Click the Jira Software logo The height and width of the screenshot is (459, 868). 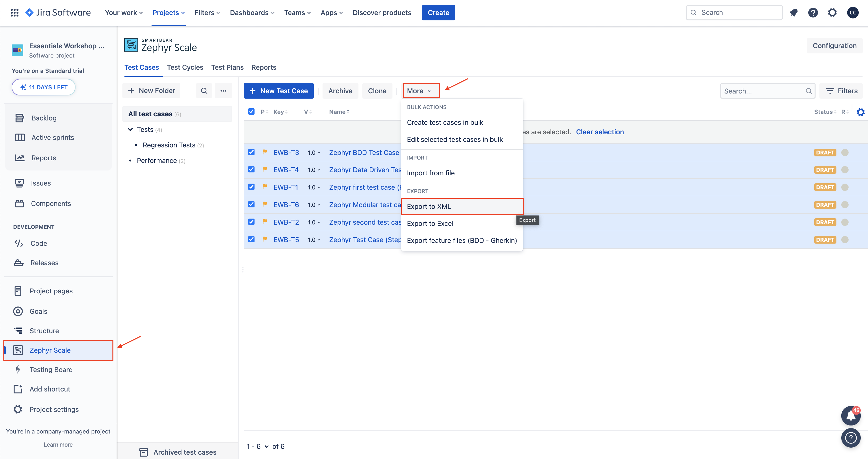58,12
